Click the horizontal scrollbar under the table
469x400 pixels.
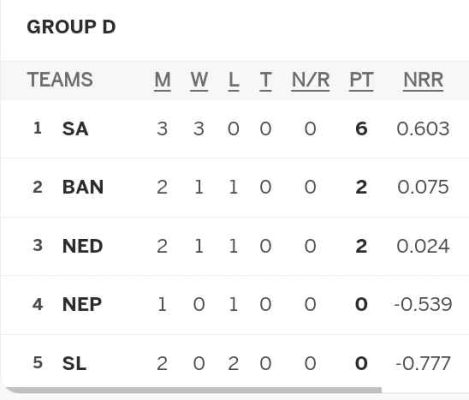193,390
